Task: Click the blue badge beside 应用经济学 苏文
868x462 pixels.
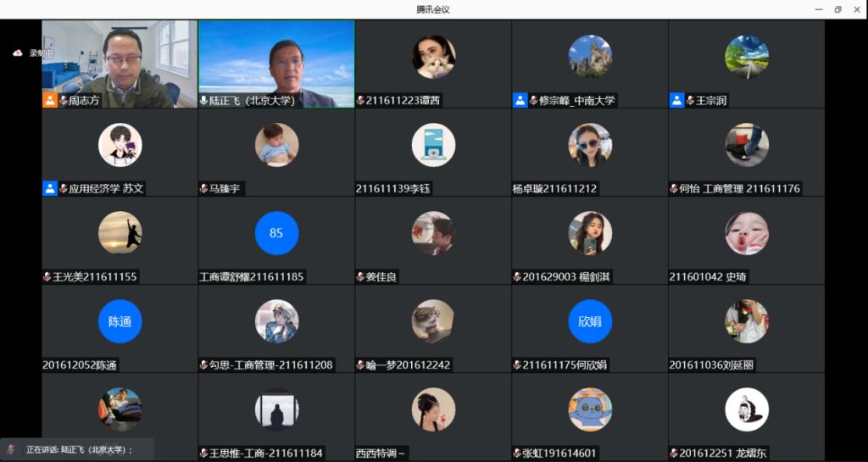Action: click(50, 188)
